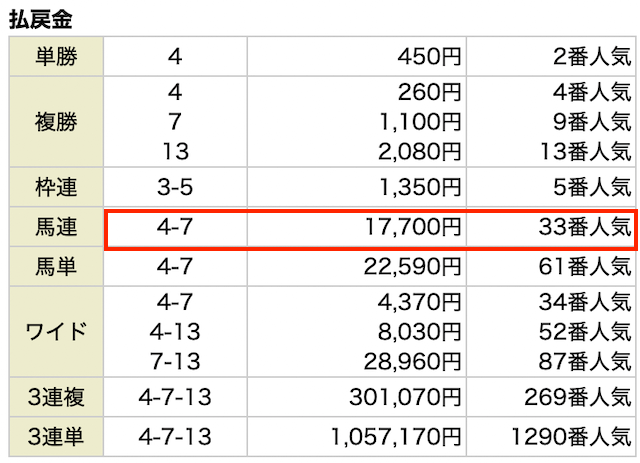The image size is (640, 463).
Task: Click the 7-13 wide combination
Action: pyautogui.click(x=175, y=360)
